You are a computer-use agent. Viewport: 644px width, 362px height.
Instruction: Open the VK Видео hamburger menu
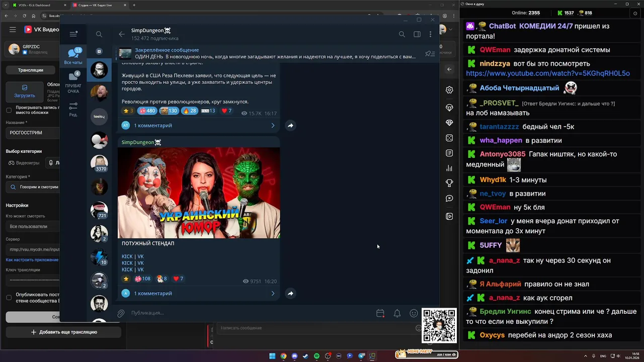tap(13, 30)
